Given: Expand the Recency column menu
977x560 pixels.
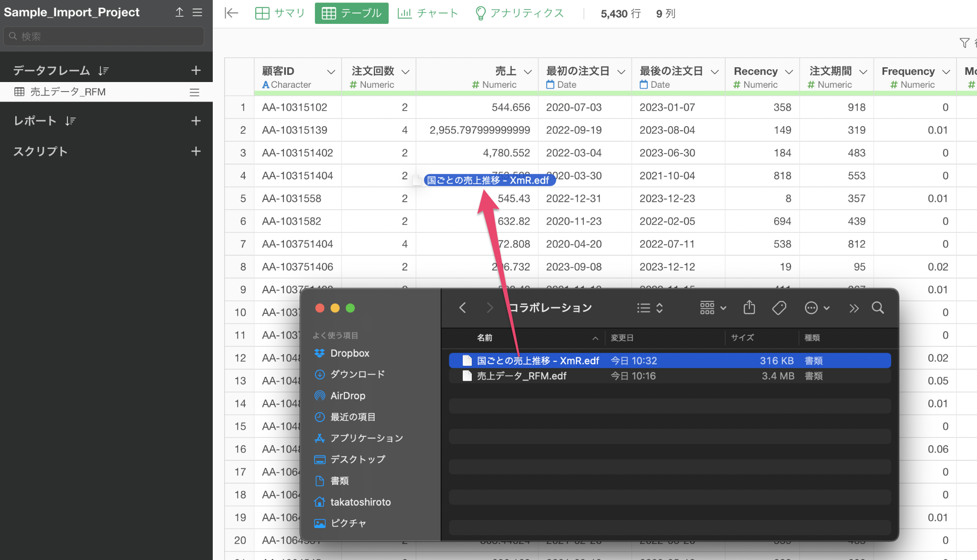Looking at the screenshot, I should point(789,72).
